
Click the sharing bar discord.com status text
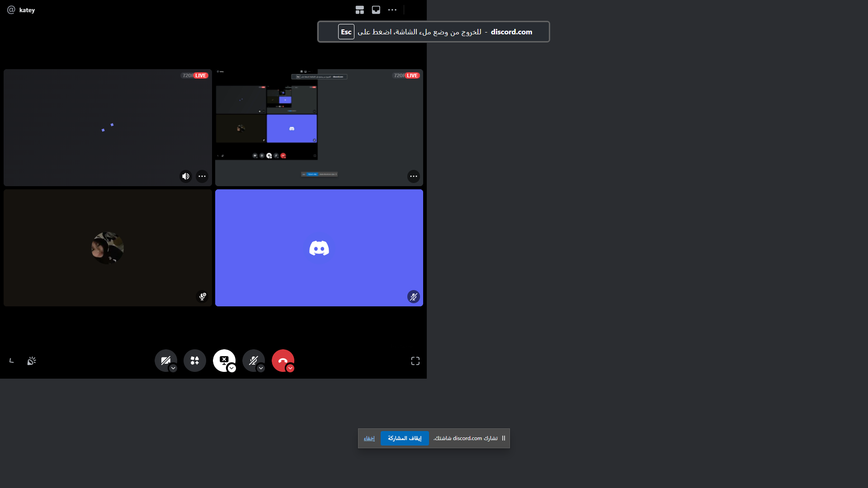466,438
